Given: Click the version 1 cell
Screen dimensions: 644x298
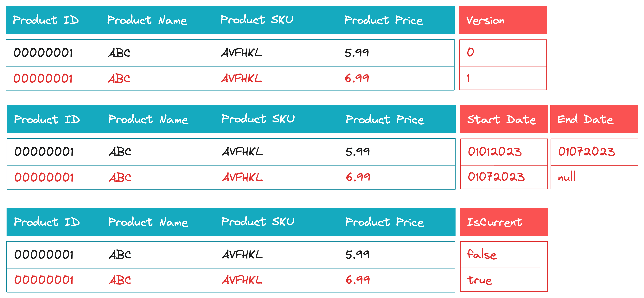Looking at the screenshot, I should [x=503, y=78].
